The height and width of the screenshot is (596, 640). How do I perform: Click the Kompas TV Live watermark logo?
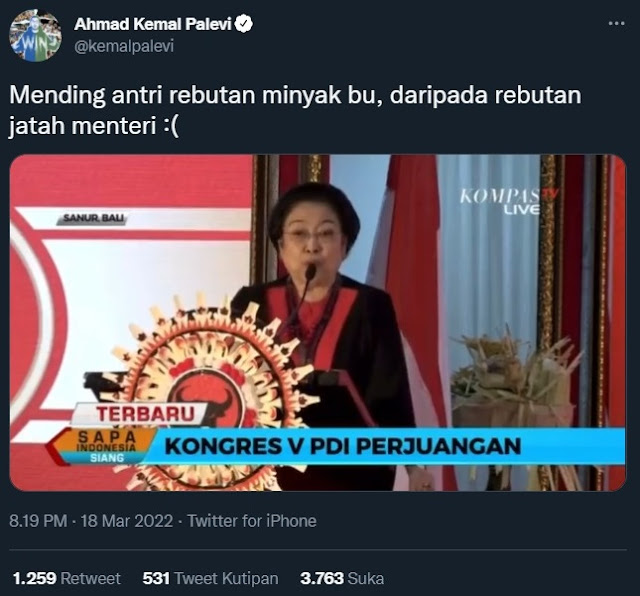507,201
